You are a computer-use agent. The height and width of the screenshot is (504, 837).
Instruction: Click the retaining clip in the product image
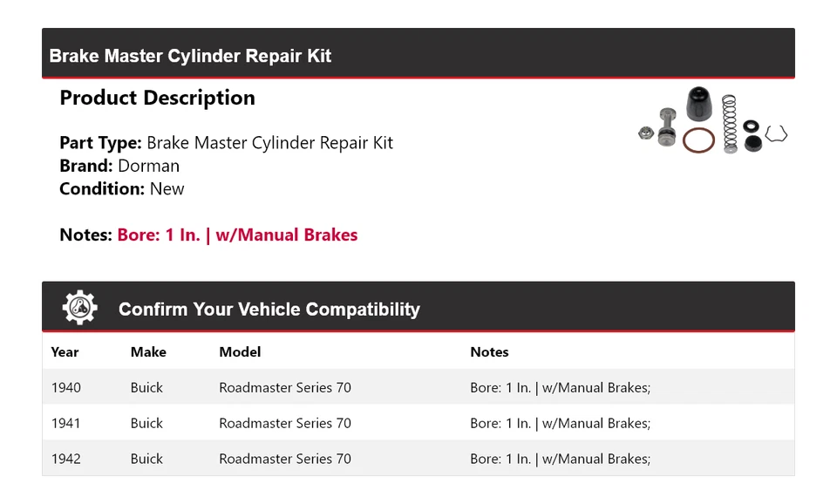pos(776,133)
